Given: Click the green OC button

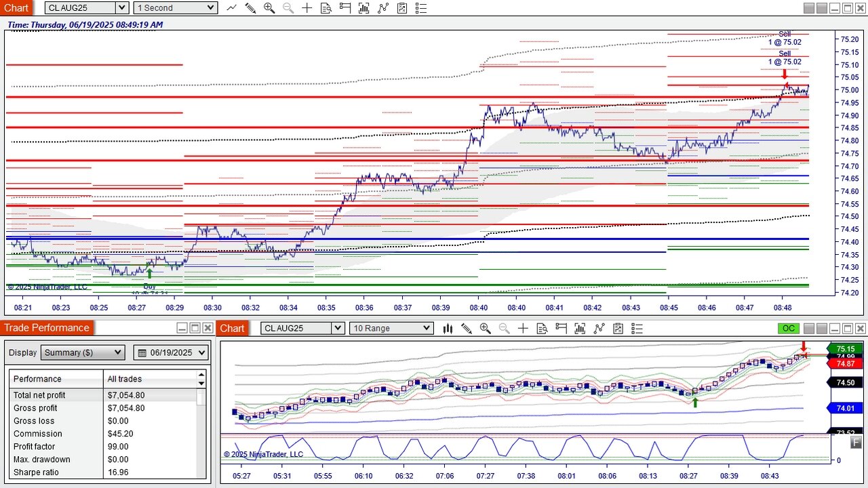Looking at the screenshot, I should click(788, 328).
